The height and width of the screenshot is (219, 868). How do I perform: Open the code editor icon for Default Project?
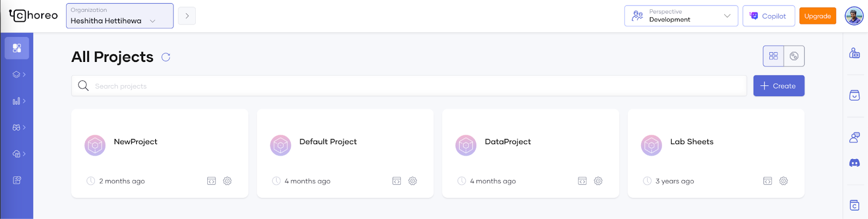point(397,181)
